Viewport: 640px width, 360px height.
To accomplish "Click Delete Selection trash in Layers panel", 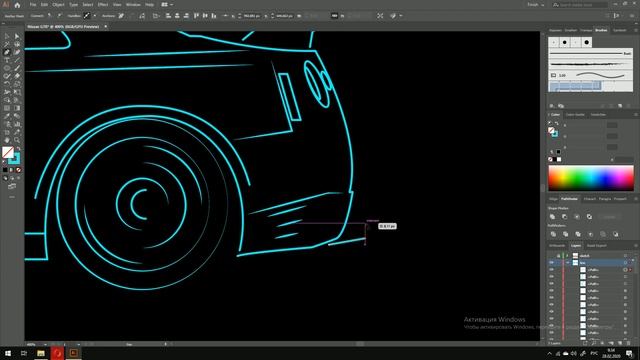I will point(629,344).
